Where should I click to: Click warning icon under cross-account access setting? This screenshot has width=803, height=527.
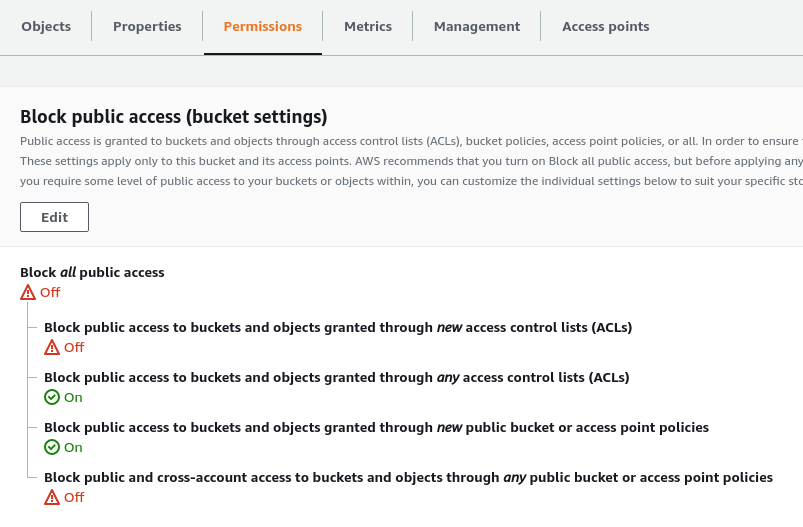tap(52, 498)
